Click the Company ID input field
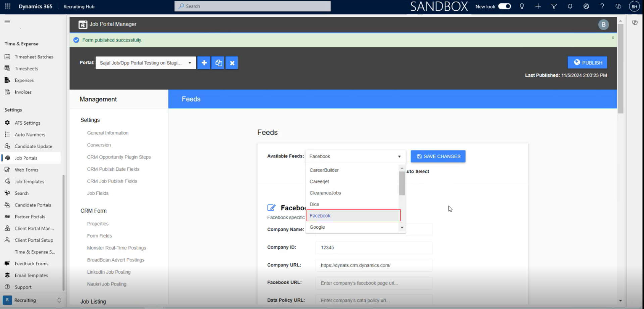 [374, 248]
